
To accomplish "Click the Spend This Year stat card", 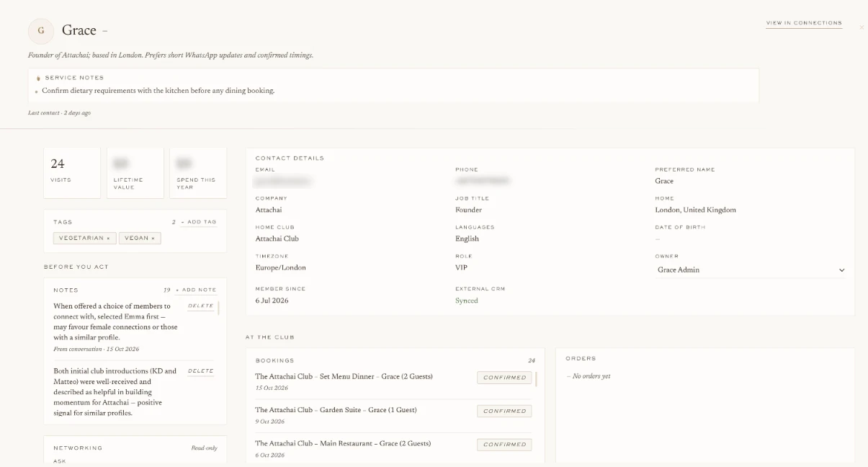I will coord(197,173).
